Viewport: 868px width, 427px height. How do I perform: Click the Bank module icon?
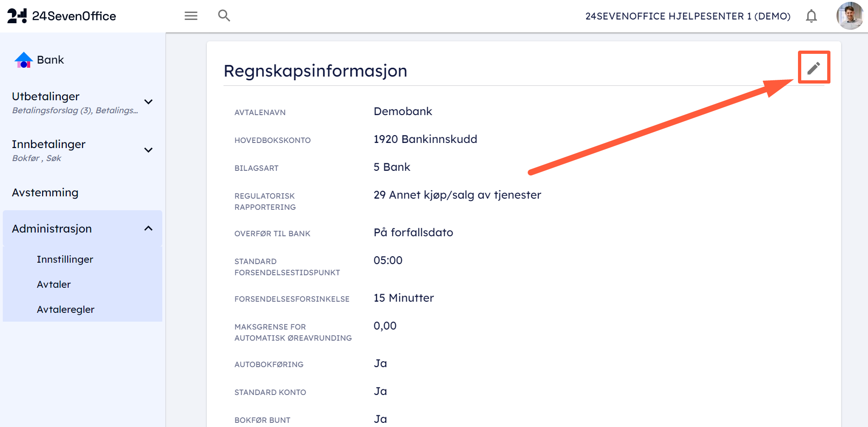23,60
